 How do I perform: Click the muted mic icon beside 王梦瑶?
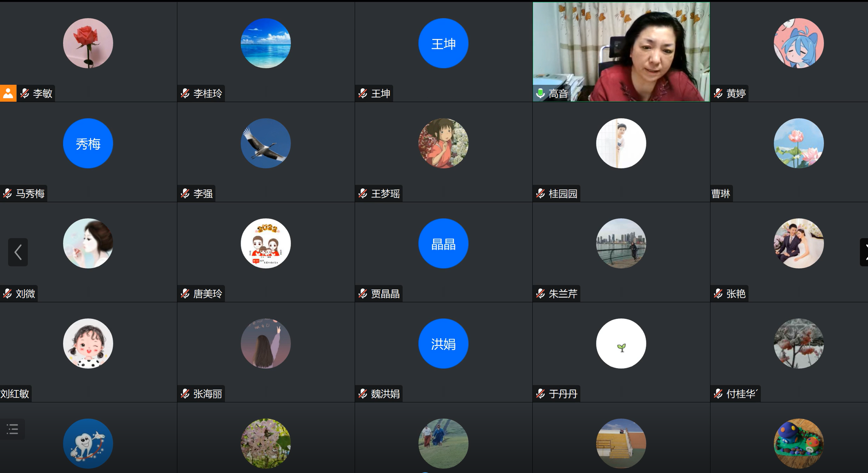363,193
